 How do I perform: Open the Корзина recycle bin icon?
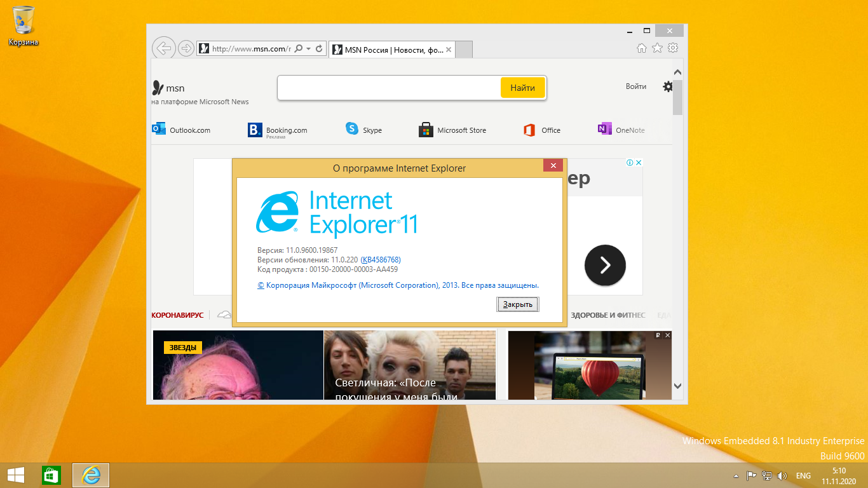24,27
